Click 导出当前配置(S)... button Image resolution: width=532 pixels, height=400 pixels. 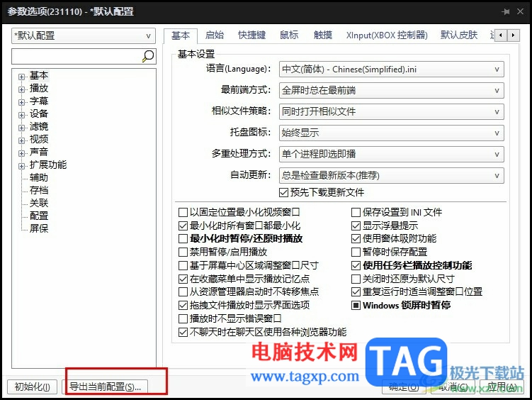pos(105,387)
